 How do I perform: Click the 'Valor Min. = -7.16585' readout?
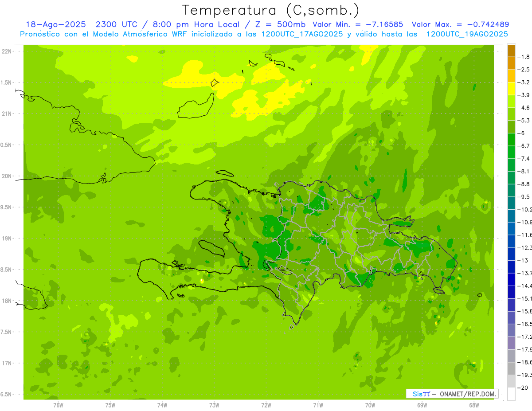[x=359, y=24]
